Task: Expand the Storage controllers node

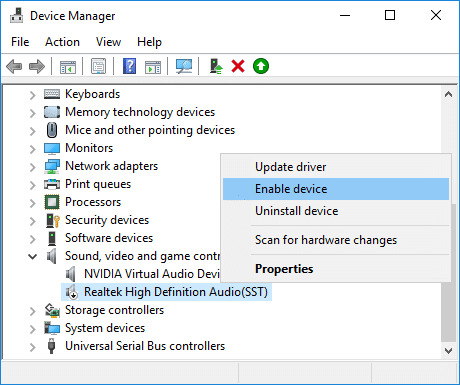Action: (32, 311)
